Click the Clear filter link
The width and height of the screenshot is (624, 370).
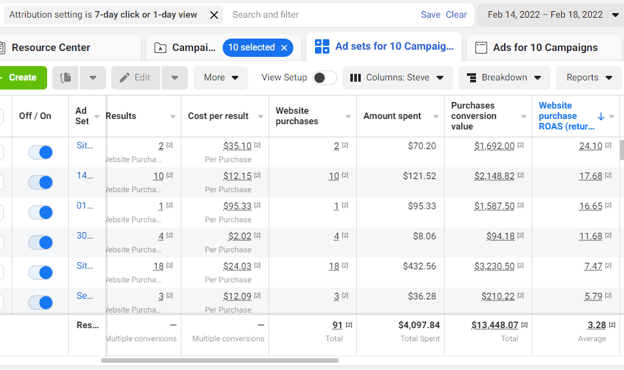(x=456, y=15)
